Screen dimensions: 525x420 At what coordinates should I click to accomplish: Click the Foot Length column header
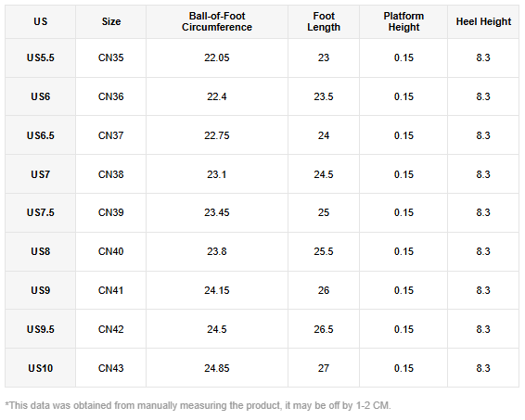(x=324, y=21)
